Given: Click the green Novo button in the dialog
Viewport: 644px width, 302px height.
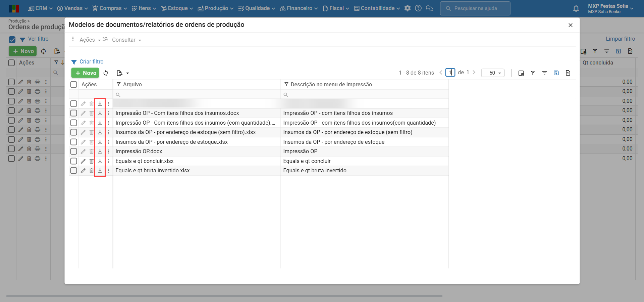Looking at the screenshot, I should pos(85,73).
